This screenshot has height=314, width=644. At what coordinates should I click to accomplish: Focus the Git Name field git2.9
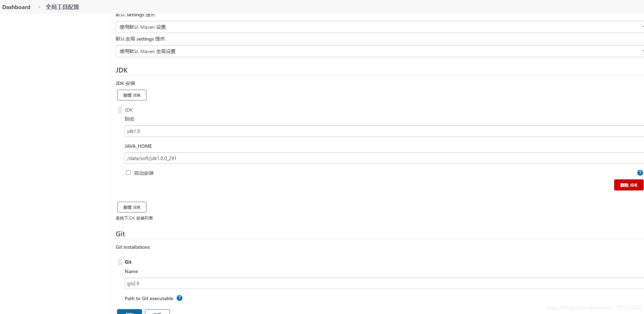[384, 283]
